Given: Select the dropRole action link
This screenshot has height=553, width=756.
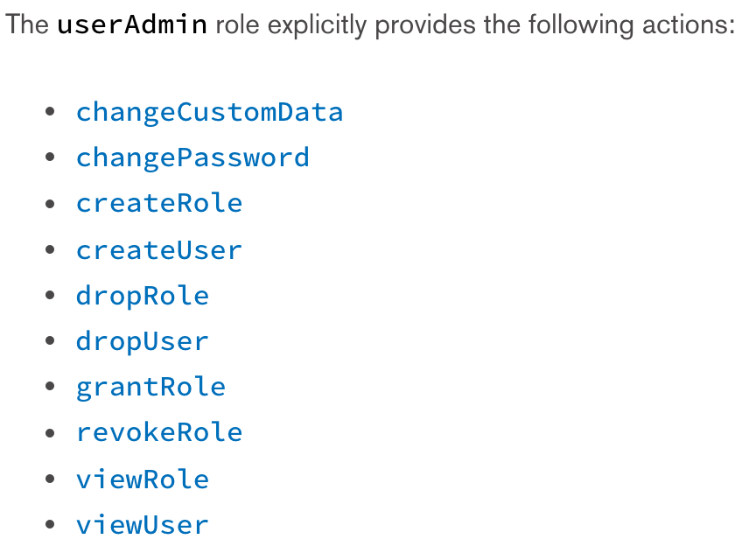Looking at the screenshot, I should pyautogui.click(x=143, y=296).
